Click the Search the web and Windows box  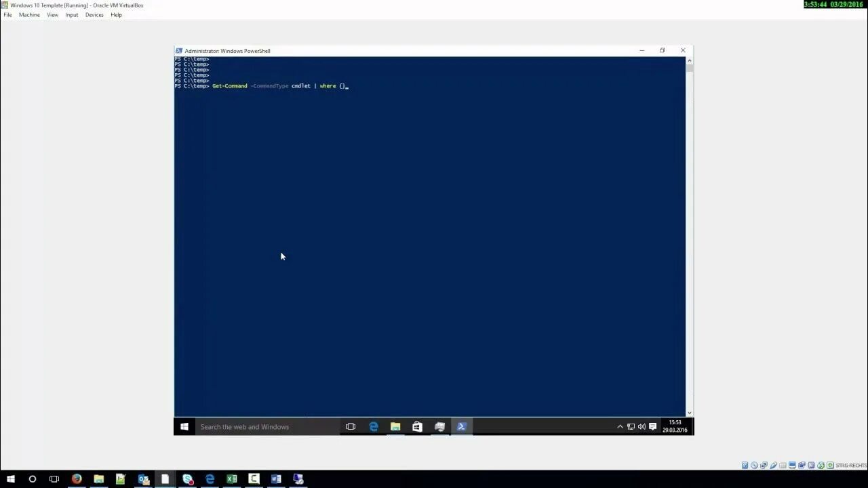[267, 426]
